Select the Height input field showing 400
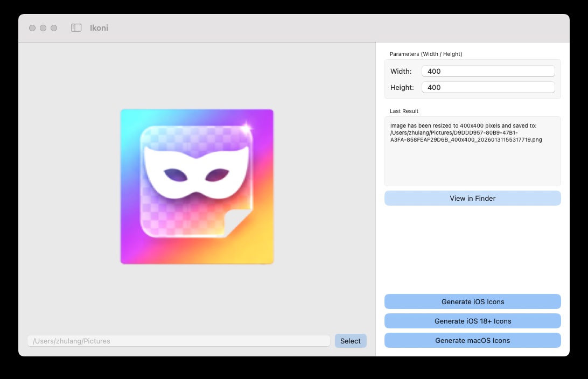Image resolution: width=588 pixels, height=379 pixels. (x=487, y=87)
